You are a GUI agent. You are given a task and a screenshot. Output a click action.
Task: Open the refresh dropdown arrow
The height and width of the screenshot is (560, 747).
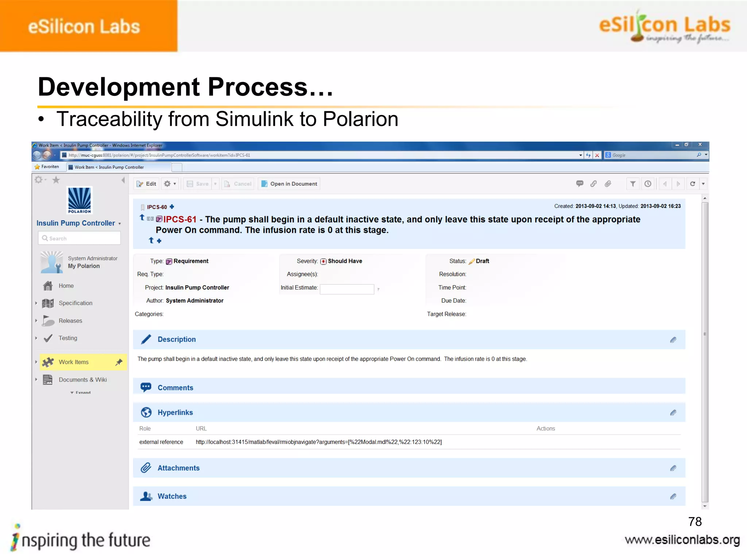[703, 184]
